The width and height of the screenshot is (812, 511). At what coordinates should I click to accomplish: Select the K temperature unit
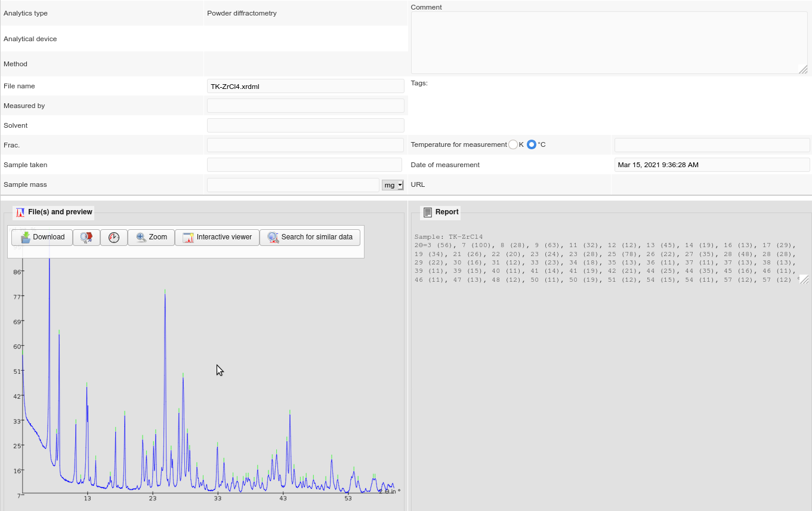(513, 144)
